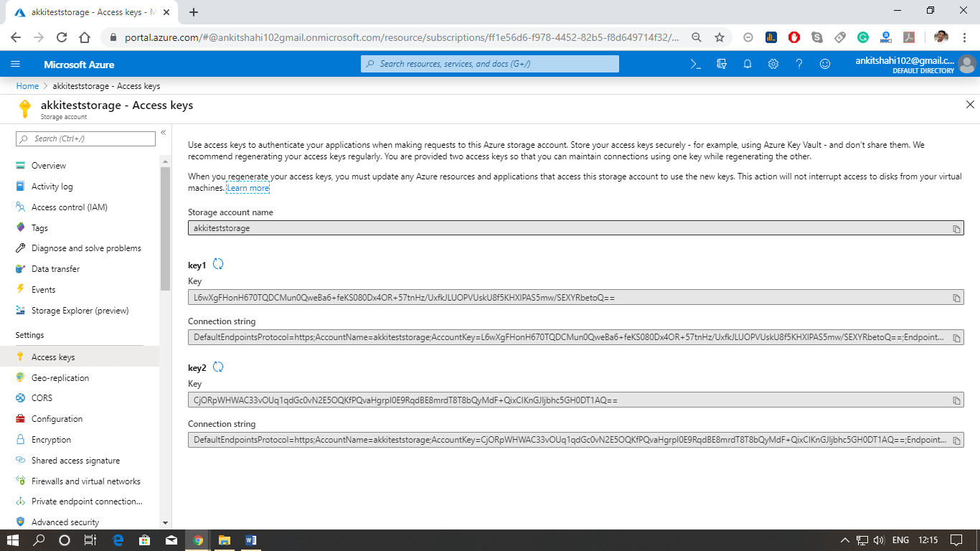Open Data transfer

(x=55, y=269)
